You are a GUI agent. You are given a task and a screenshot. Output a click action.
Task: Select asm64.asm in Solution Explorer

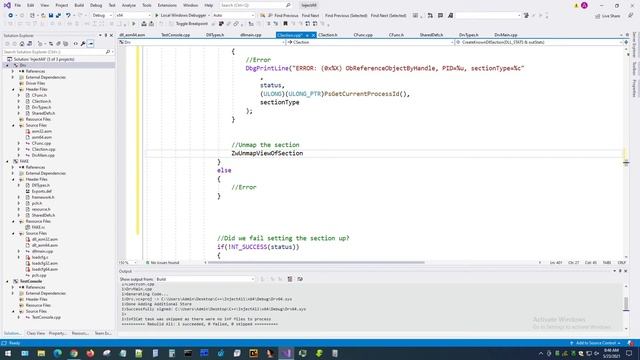tap(42, 137)
